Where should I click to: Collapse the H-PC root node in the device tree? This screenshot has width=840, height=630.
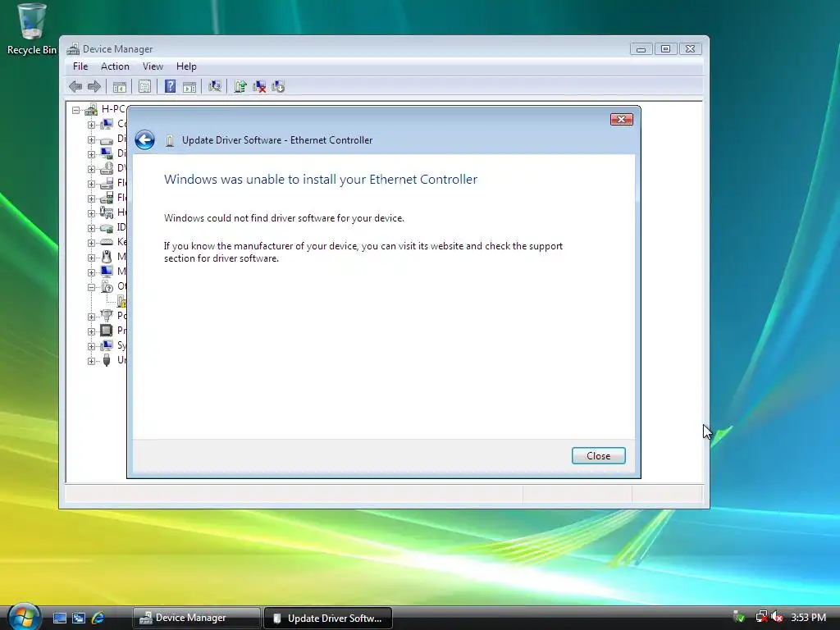point(76,110)
